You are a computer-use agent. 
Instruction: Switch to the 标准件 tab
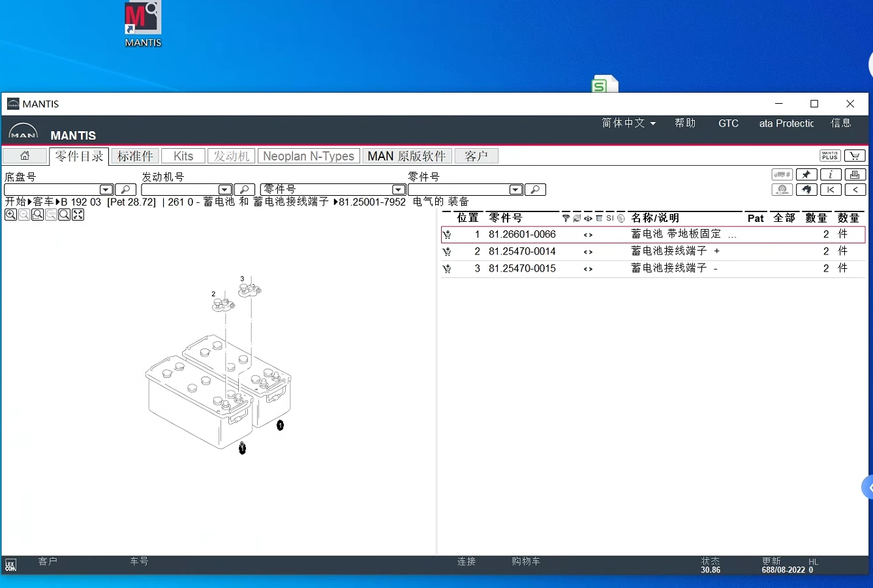135,156
